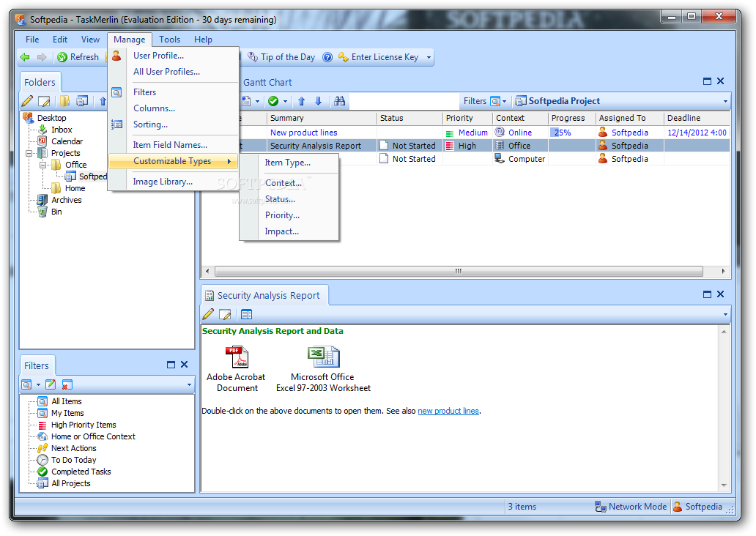Open dropdown next to green check icon
The width and height of the screenshot is (756, 536).
click(285, 101)
